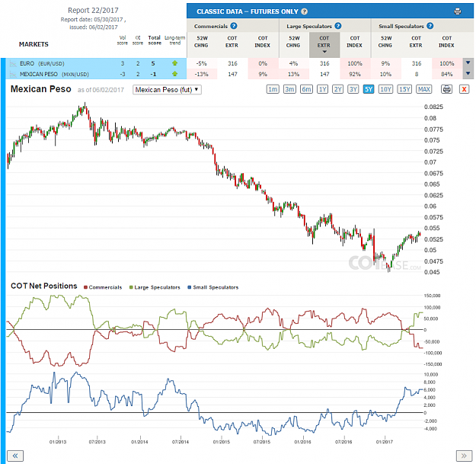Sort by Large Speculators 52W CHNG column

293,42
